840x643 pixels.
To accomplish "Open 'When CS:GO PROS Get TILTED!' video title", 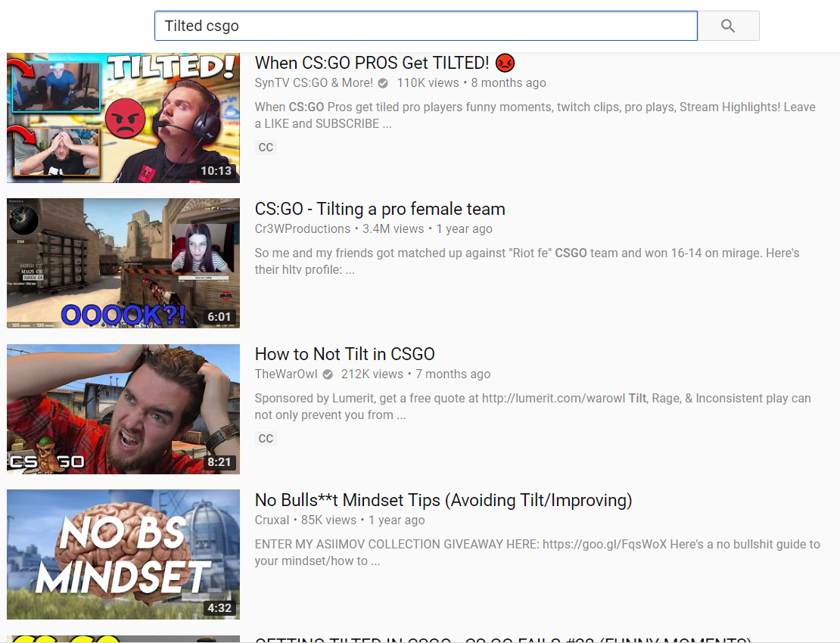I will tap(385, 63).
